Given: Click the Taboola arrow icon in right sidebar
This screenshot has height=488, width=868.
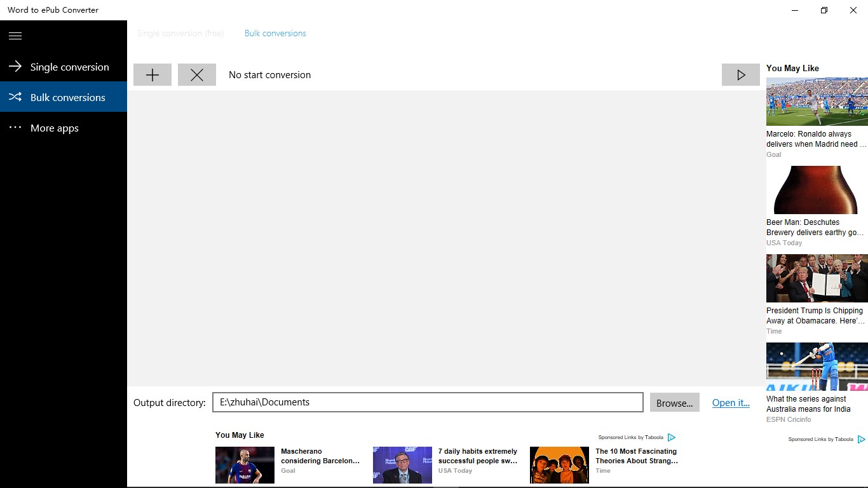Looking at the screenshot, I should click(x=861, y=439).
